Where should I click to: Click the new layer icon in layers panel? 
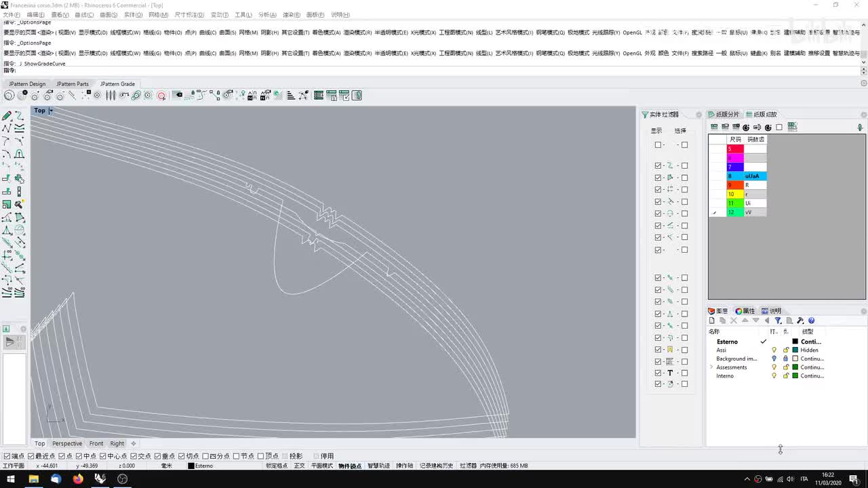pos(712,321)
